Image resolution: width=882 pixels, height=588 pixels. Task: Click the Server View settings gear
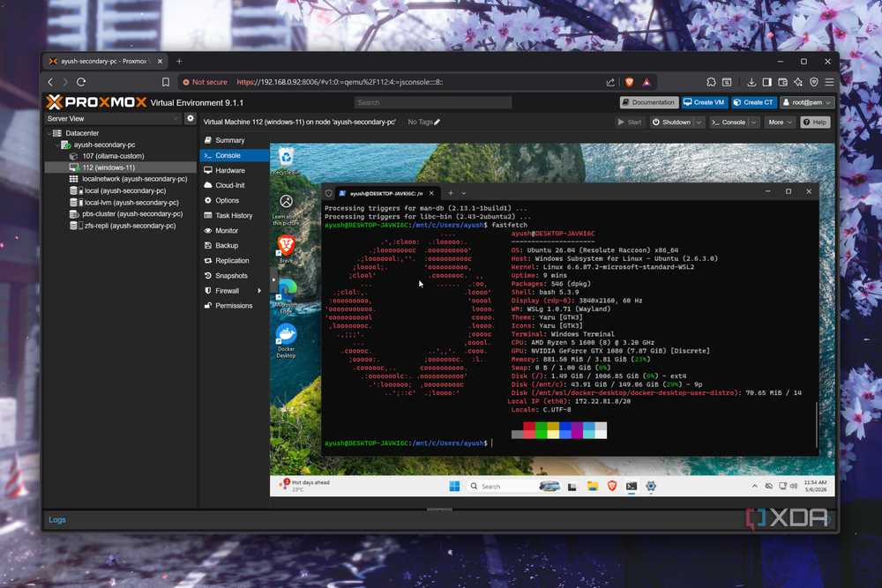pyautogui.click(x=191, y=119)
